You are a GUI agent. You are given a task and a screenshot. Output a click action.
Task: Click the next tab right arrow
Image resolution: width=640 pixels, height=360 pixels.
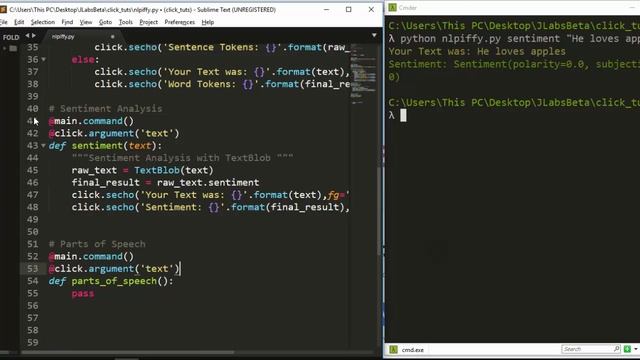click(33, 36)
